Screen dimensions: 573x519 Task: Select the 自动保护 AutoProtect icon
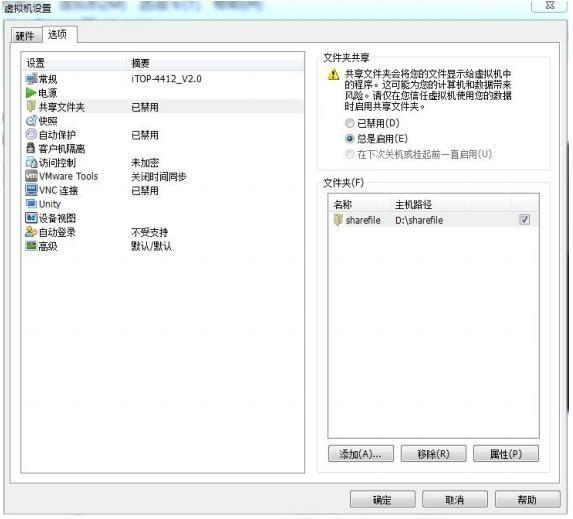click(x=31, y=135)
